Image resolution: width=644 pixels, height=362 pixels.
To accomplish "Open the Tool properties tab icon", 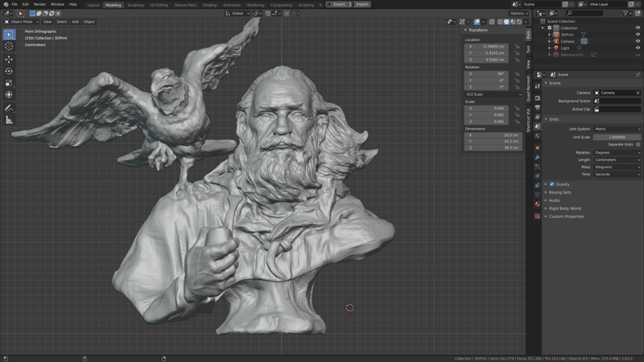I will click(538, 86).
